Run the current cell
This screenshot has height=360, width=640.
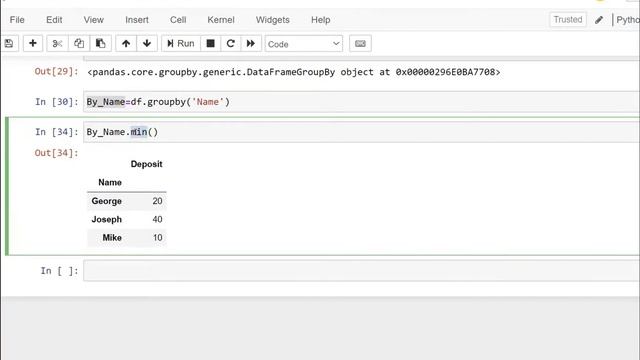[x=181, y=43]
